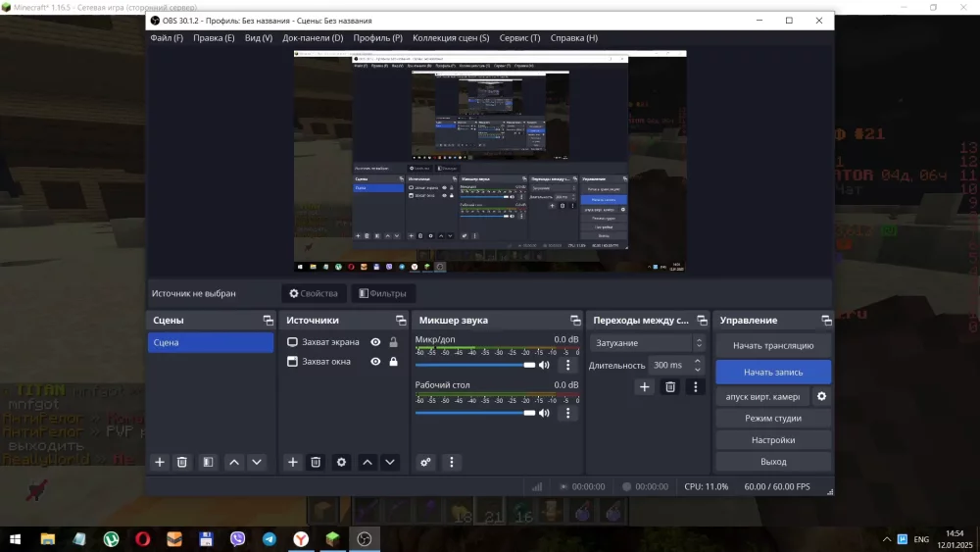
Task: Open source properties gear in Источники
Action: [x=341, y=462]
